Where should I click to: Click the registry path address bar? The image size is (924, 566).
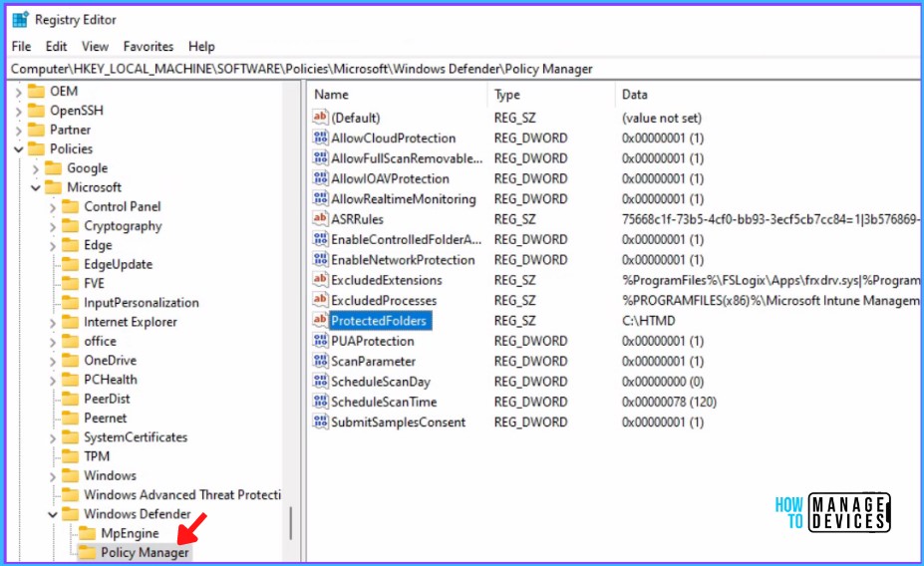[464, 69]
